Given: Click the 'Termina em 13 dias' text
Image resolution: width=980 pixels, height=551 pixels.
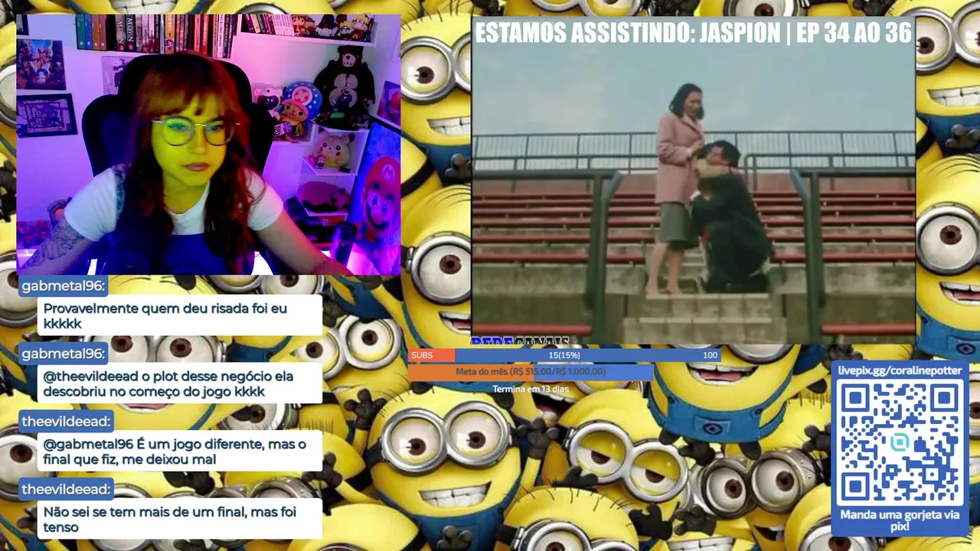Looking at the screenshot, I should [x=531, y=389].
